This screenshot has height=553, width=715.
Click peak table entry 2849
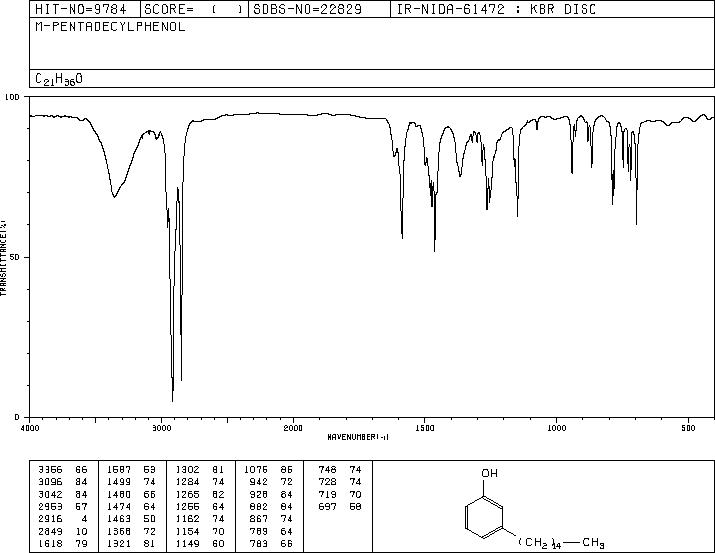(x=51, y=531)
